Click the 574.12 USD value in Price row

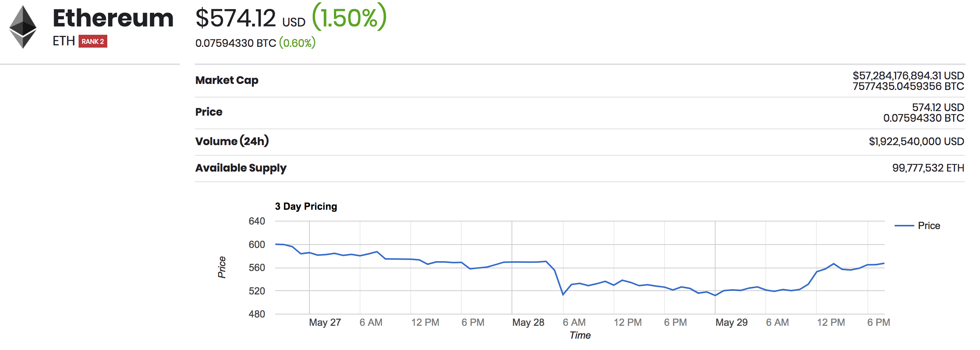(938, 107)
